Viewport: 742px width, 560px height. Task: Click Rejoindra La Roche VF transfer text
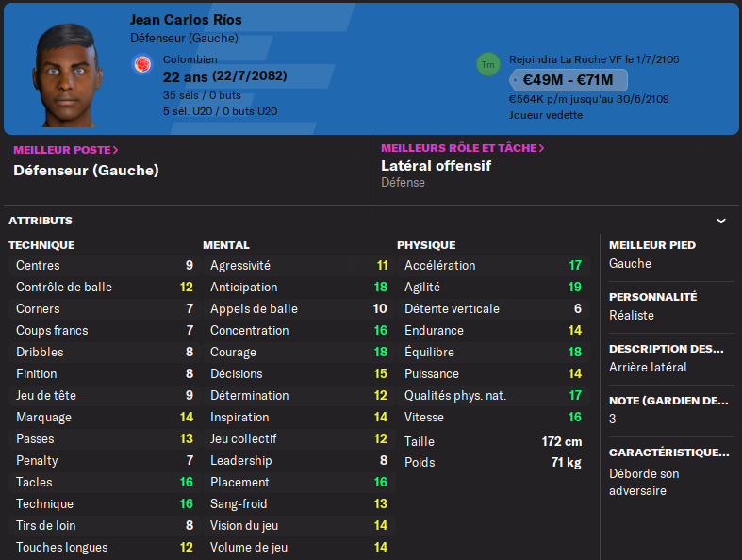594,59
